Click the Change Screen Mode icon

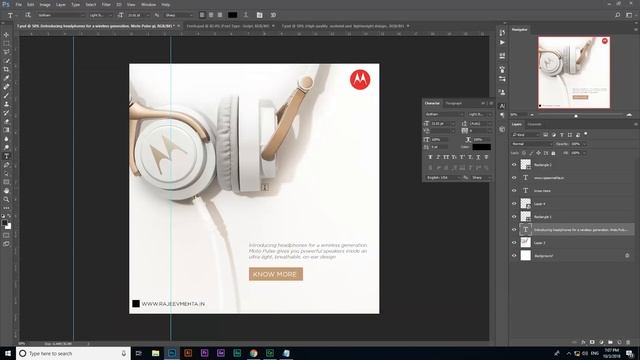pos(6,244)
